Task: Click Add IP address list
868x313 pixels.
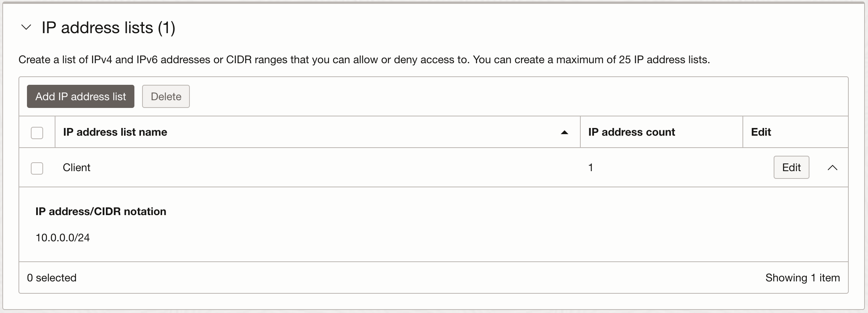Action: (80, 96)
